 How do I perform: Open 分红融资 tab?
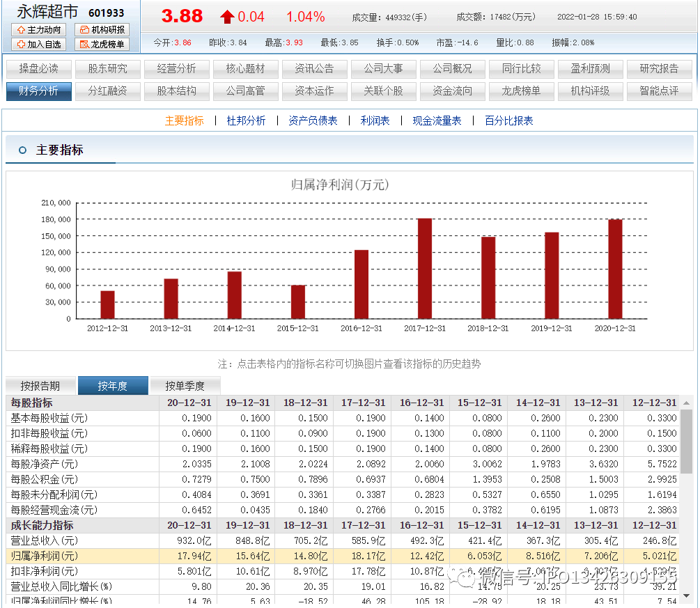coord(107,91)
